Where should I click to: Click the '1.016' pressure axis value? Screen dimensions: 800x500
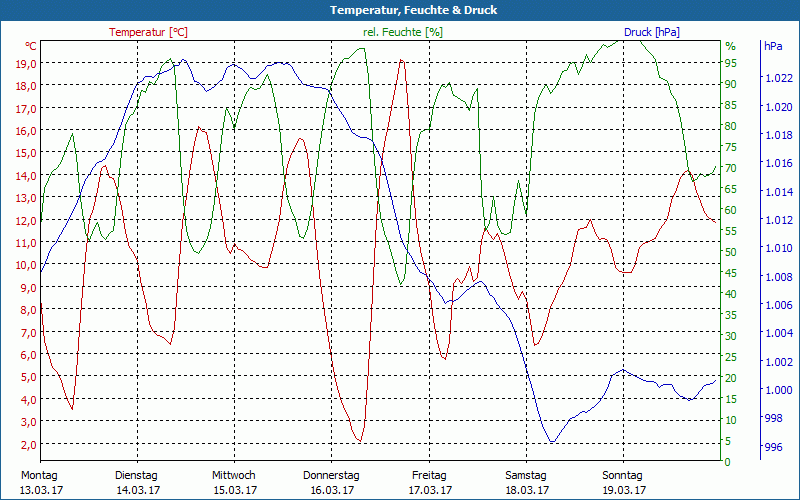click(x=779, y=163)
